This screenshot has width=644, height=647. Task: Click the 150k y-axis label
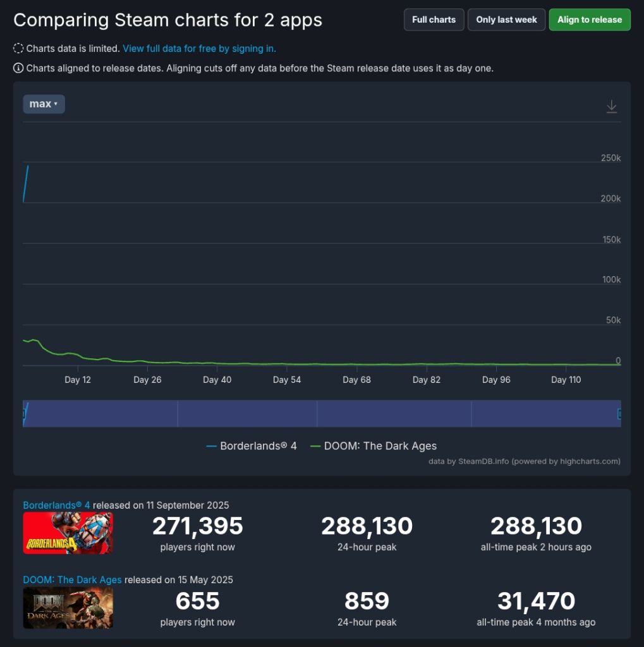(x=612, y=239)
